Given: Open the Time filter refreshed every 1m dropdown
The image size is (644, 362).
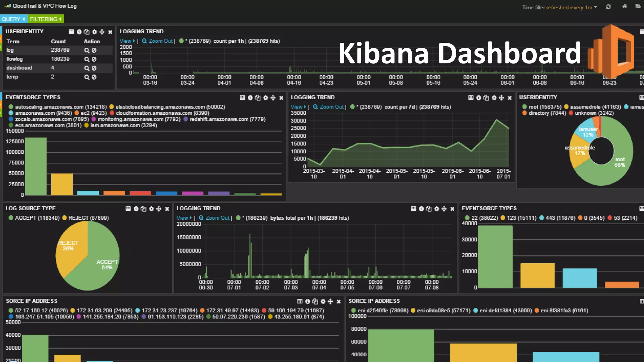Looking at the screenshot, I should tap(560, 7).
